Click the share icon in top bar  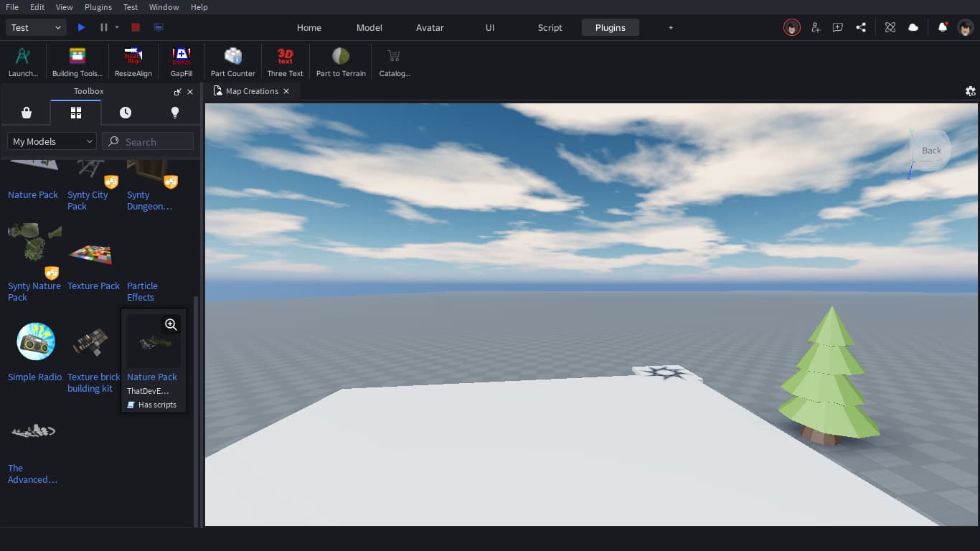861,27
